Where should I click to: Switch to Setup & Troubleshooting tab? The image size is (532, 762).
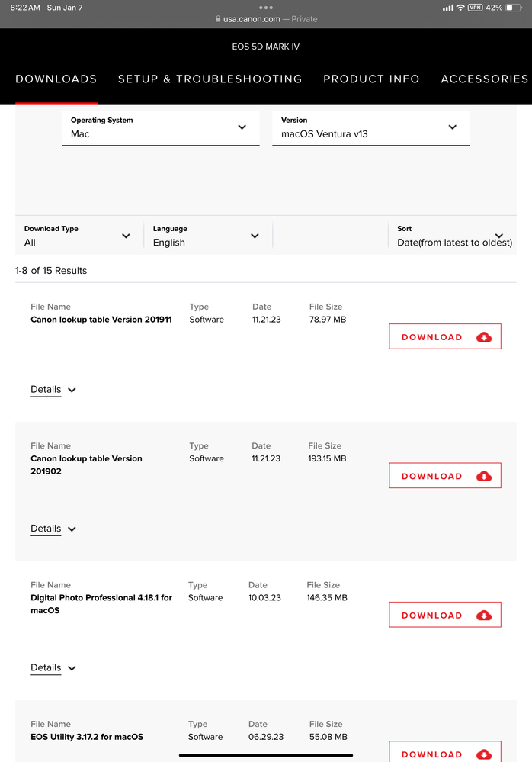210,79
